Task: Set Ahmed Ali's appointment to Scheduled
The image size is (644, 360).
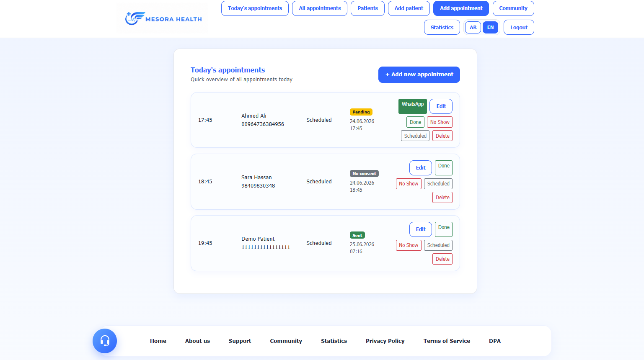Action: click(415, 136)
